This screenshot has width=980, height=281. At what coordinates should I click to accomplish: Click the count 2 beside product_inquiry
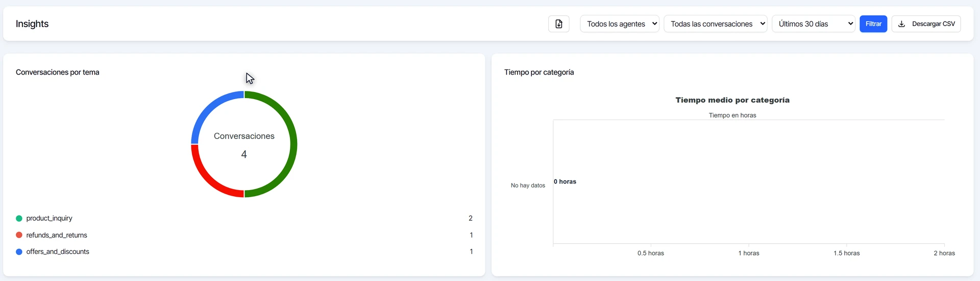pos(471,218)
